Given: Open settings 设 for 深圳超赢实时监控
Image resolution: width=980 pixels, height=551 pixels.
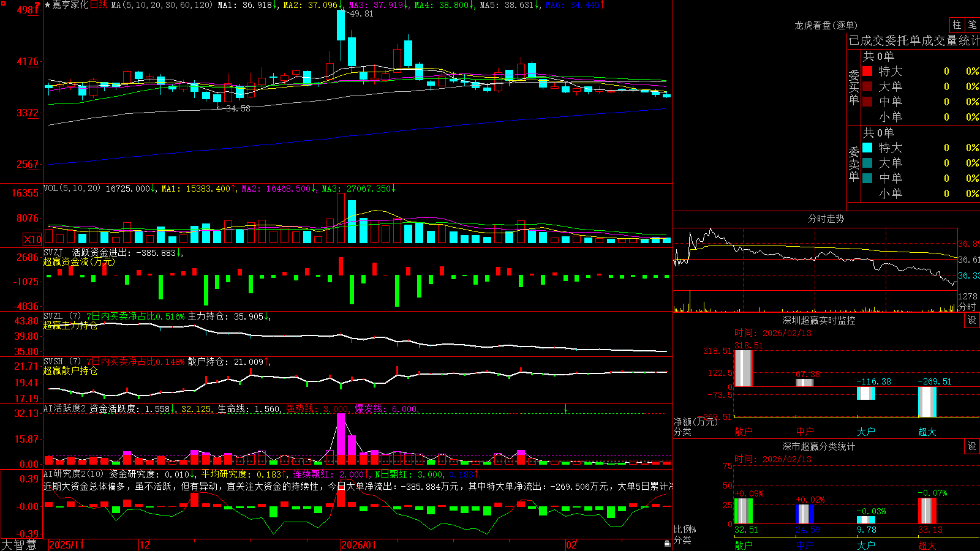Looking at the screenshot, I should pos(972,320).
